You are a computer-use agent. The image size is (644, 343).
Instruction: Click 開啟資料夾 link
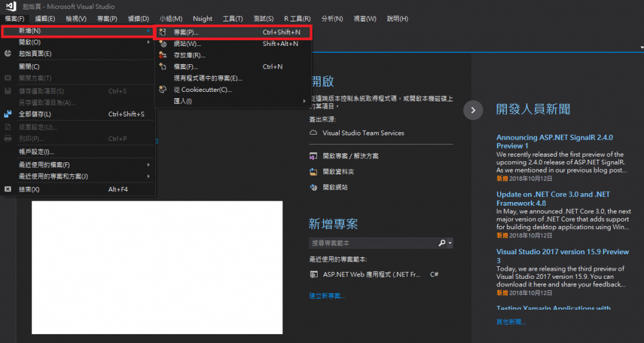pyautogui.click(x=338, y=172)
